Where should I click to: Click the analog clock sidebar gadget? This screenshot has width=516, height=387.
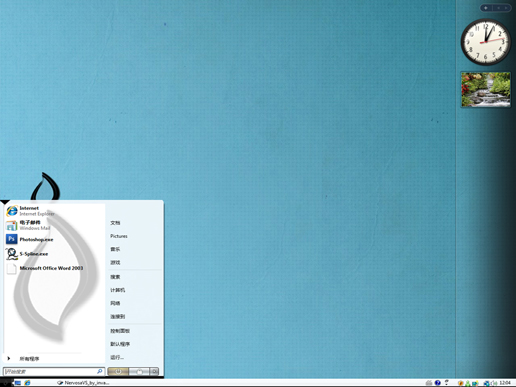pyautogui.click(x=485, y=42)
